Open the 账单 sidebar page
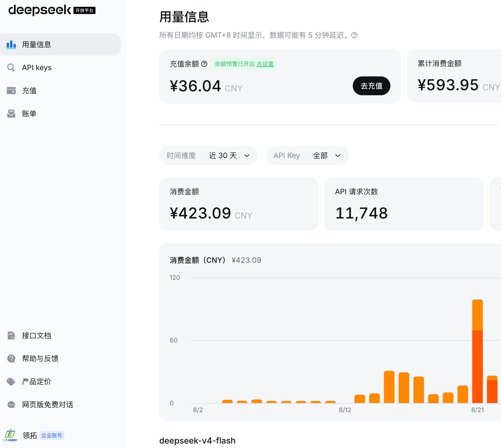This screenshot has height=448, width=501. tap(60, 114)
